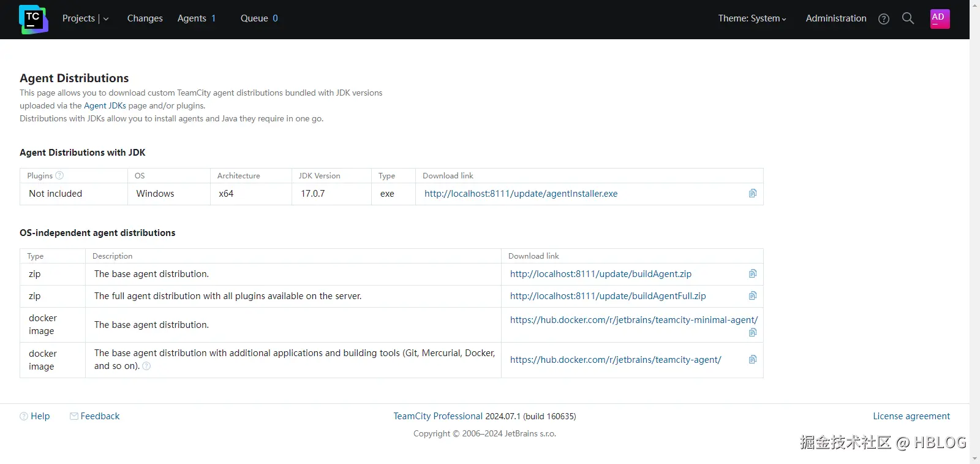Click the search magnifier icon
This screenshot has height=464, width=980.
point(908,18)
